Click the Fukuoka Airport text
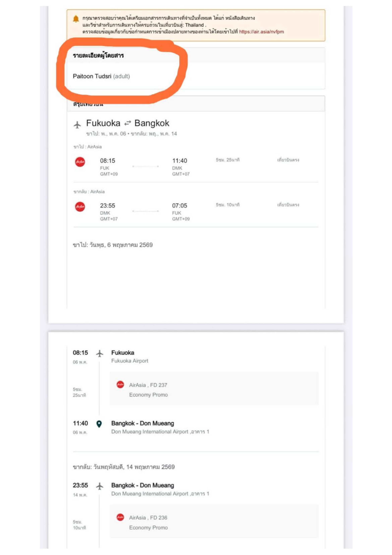The height and width of the screenshot is (555, 392). coord(130,361)
